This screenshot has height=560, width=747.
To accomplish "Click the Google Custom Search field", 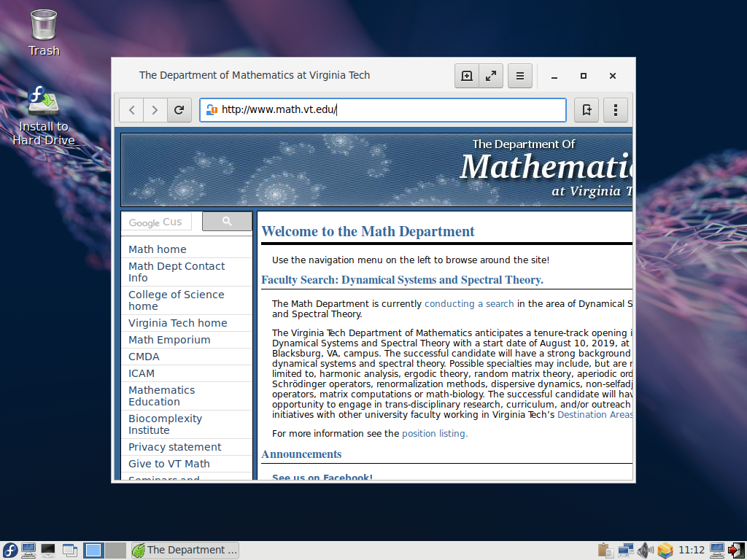I will coord(157,222).
